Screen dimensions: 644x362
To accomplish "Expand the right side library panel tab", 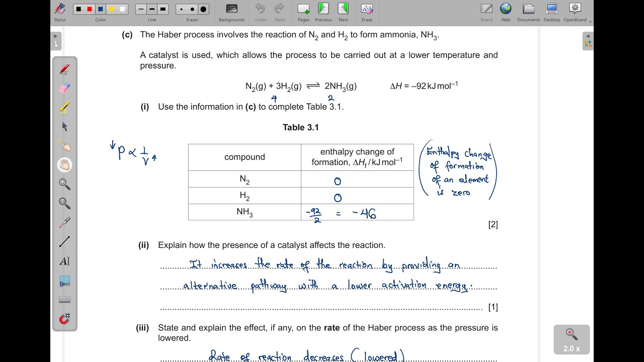I will tap(588, 41).
